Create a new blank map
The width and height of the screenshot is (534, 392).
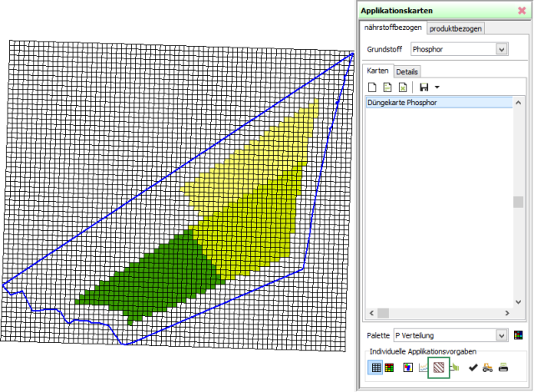coord(373,87)
